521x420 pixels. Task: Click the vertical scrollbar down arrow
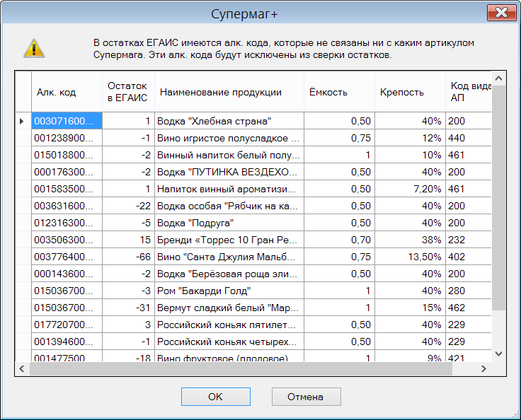tap(498, 354)
